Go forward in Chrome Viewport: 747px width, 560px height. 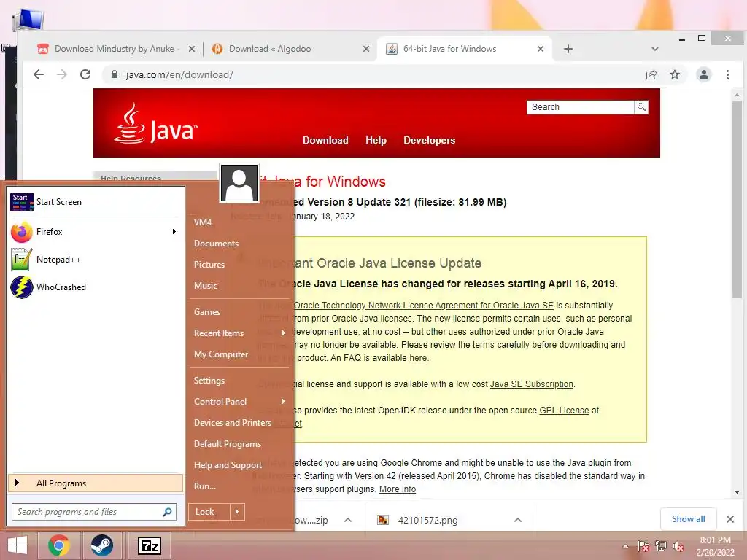tap(62, 74)
